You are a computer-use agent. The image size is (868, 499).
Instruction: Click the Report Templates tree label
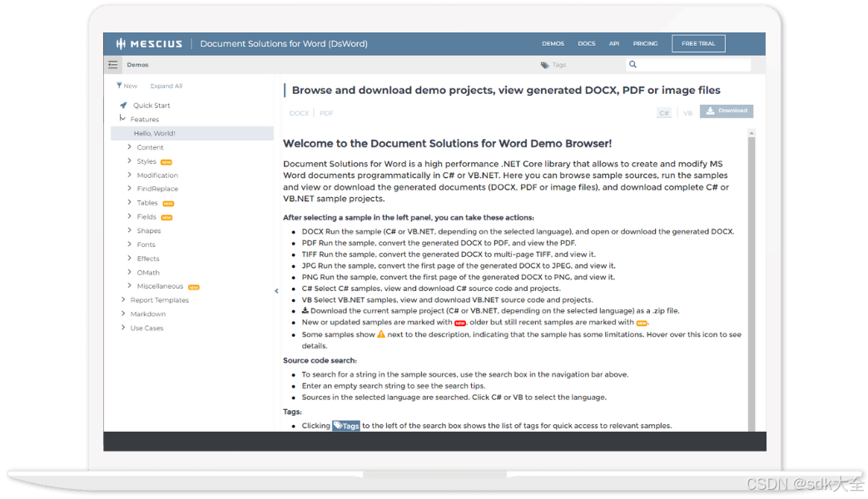click(160, 300)
